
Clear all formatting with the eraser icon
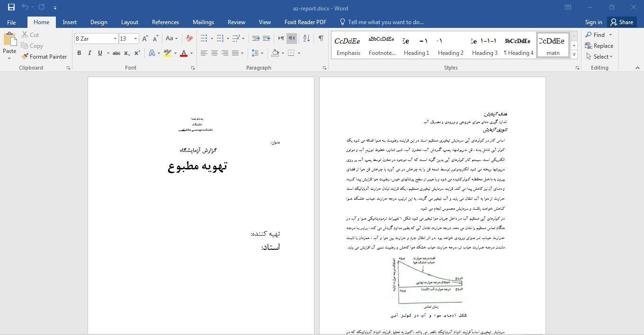[189, 38]
